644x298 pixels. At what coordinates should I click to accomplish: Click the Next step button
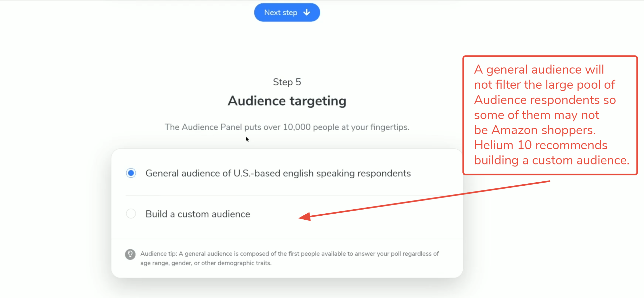[x=287, y=12]
